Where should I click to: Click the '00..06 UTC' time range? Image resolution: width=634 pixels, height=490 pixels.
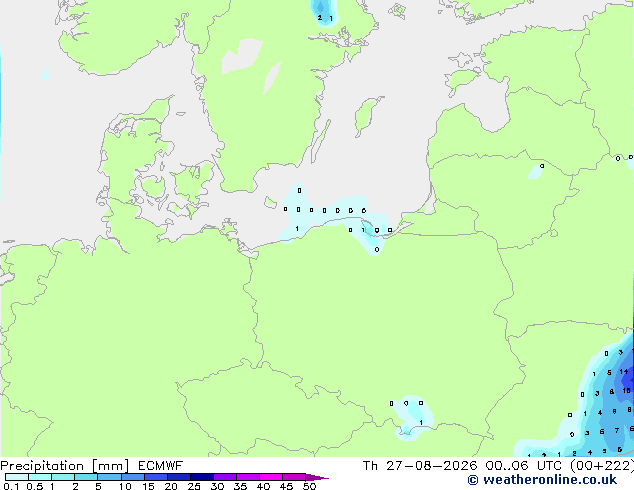[523, 466]
